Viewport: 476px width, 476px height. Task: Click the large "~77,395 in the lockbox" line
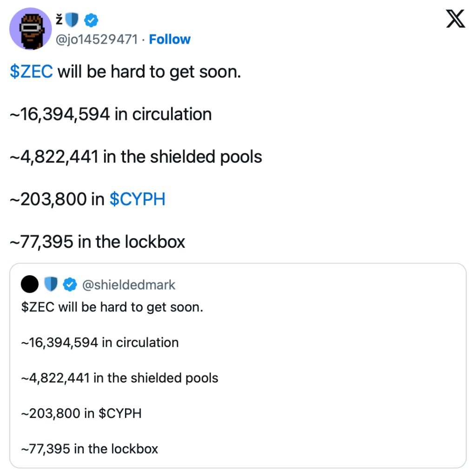pos(98,242)
